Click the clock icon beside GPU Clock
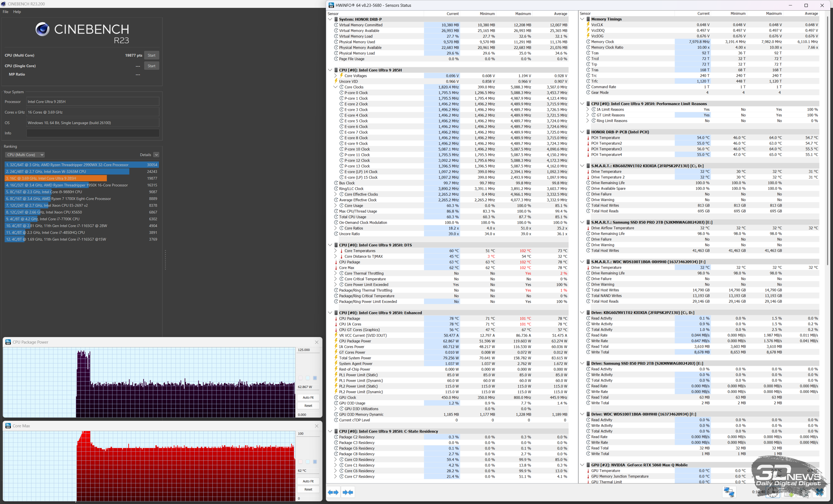 tap(336, 397)
